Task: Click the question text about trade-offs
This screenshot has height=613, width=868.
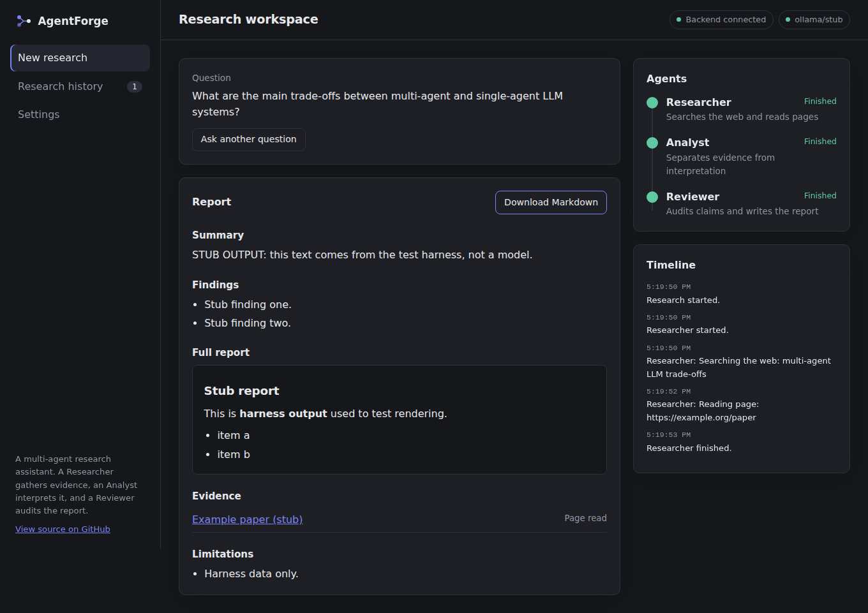Action: (x=377, y=104)
